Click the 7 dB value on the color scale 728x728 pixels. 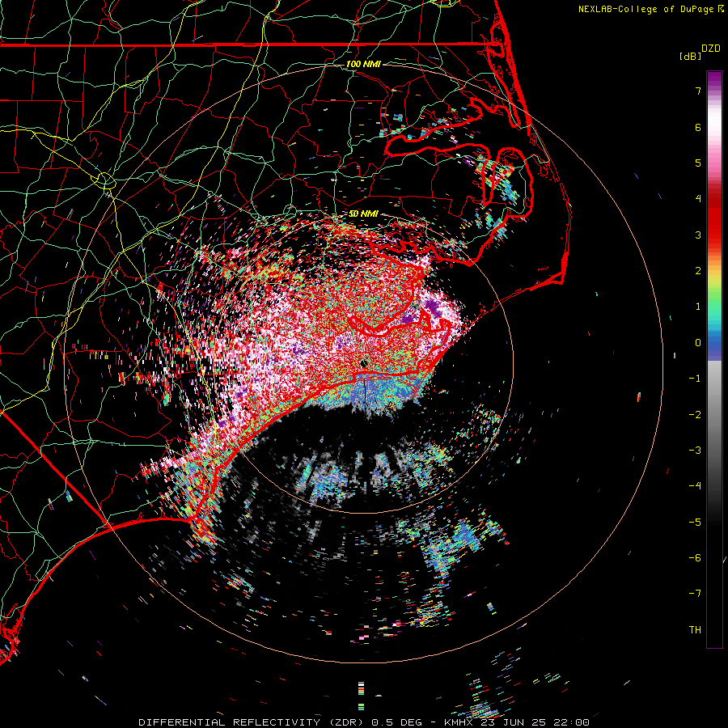[698, 91]
